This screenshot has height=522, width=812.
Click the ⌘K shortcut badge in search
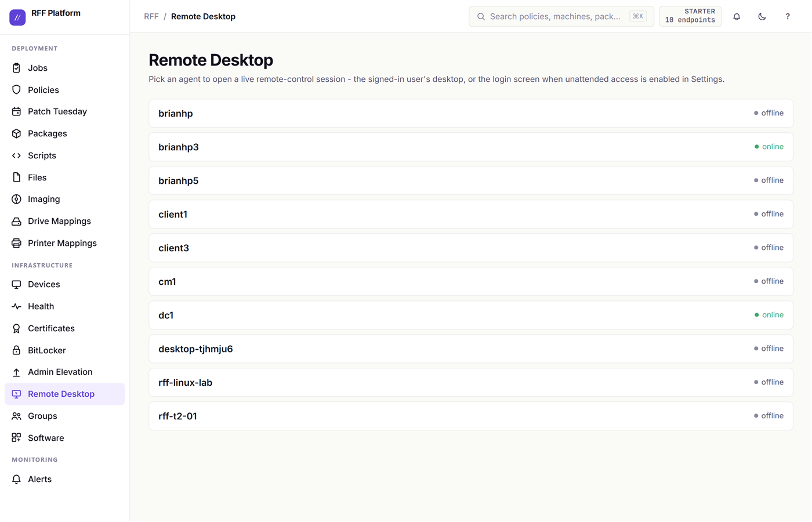point(638,16)
